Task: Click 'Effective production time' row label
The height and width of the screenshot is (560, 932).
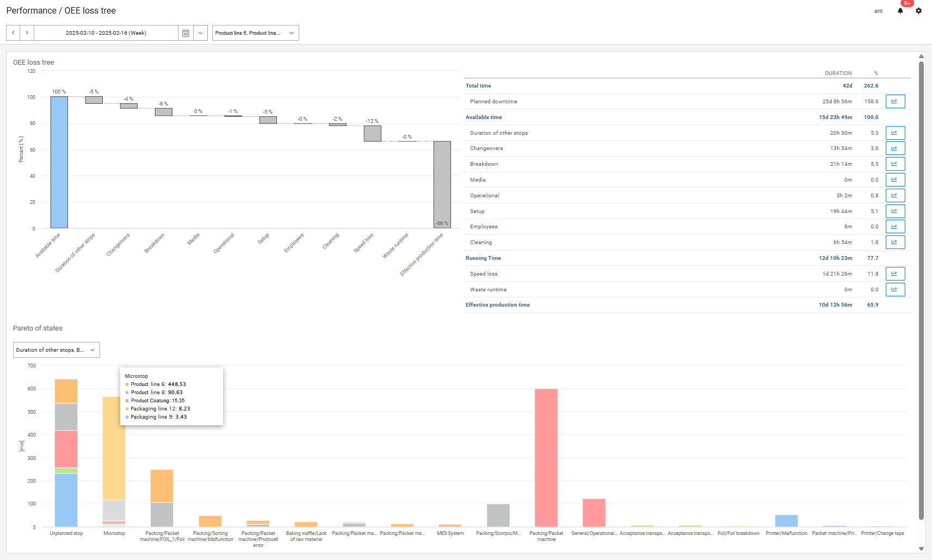Action: coord(497,304)
